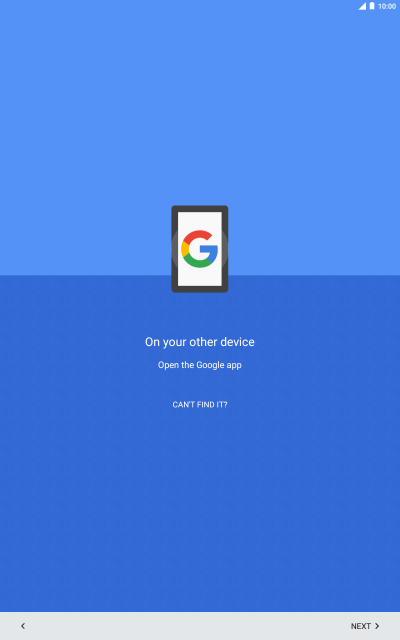
Task: Click the colorful Google G logo
Action: pyautogui.click(x=200, y=249)
